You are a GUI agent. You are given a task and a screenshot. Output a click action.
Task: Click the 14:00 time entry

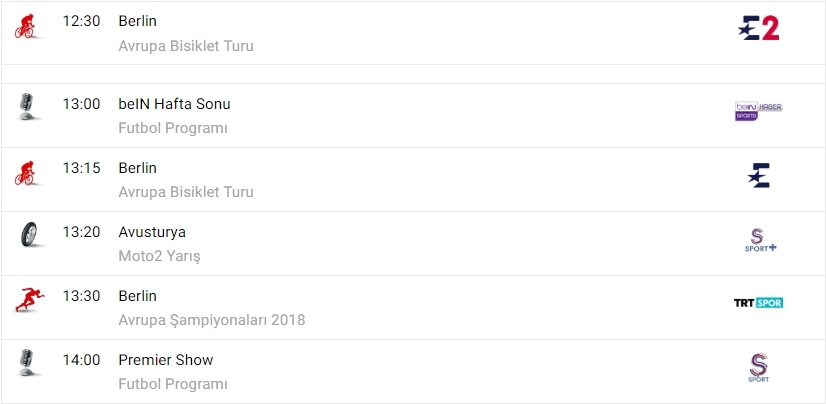(x=81, y=360)
